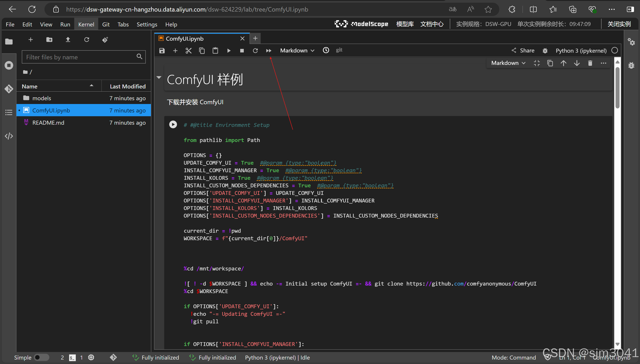Interrupt the kernel with the stop square icon
The width and height of the screenshot is (640, 364).
pyautogui.click(x=242, y=51)
